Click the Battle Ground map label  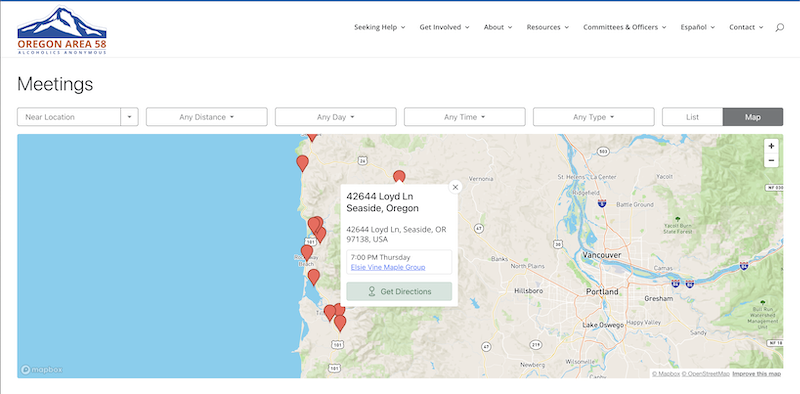click(x=635, y=205)
